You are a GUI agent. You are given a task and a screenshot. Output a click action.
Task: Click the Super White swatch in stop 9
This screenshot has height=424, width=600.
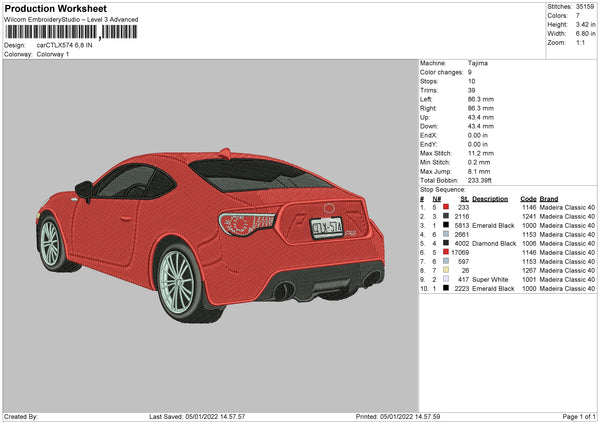tap(444, 279)
